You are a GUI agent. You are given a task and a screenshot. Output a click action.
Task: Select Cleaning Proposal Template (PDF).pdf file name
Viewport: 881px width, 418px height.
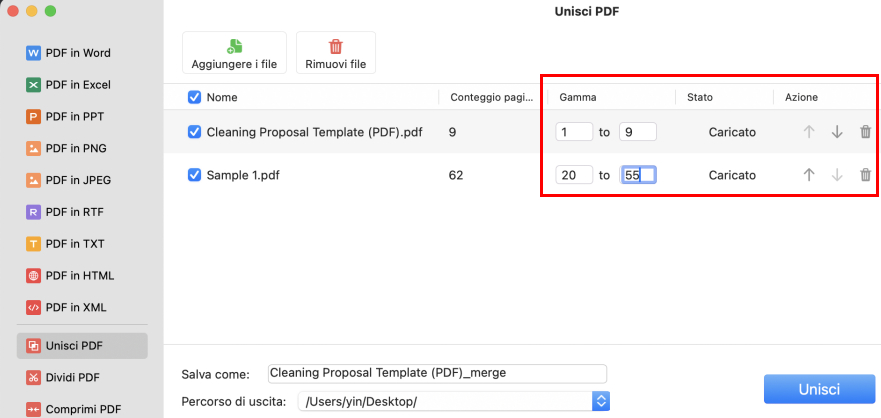point(315,132)
